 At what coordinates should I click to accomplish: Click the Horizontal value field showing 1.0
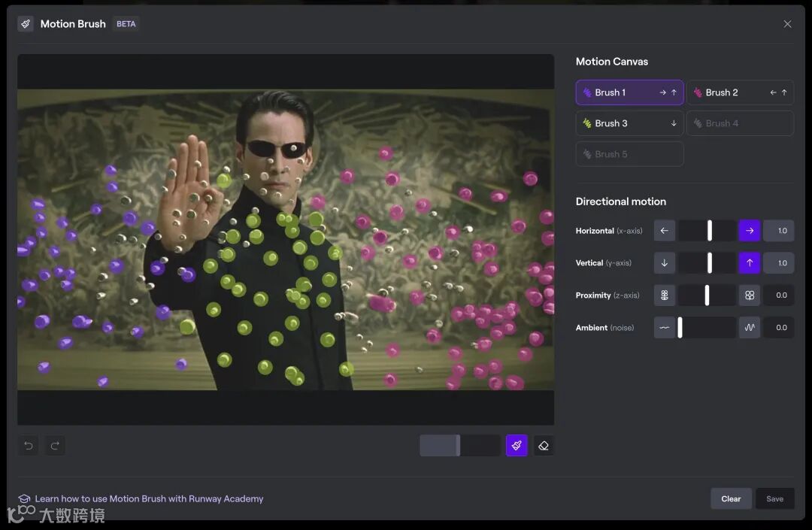pos(779,231)
